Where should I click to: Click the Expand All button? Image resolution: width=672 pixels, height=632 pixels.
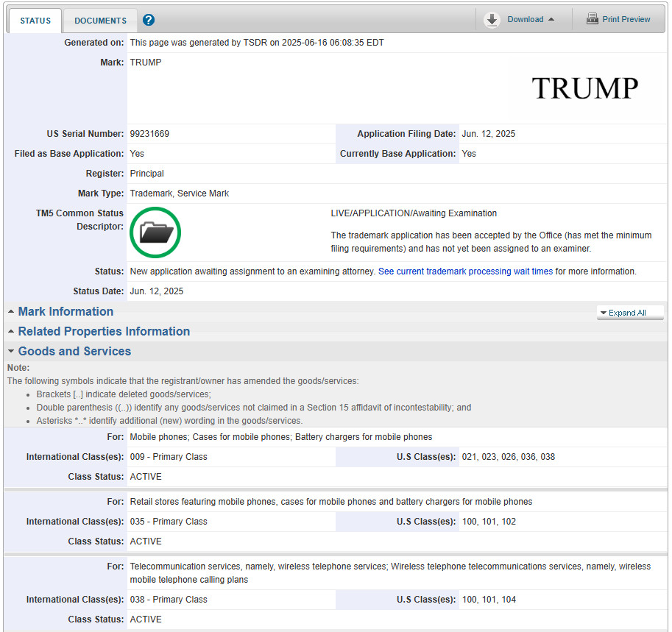630,313
